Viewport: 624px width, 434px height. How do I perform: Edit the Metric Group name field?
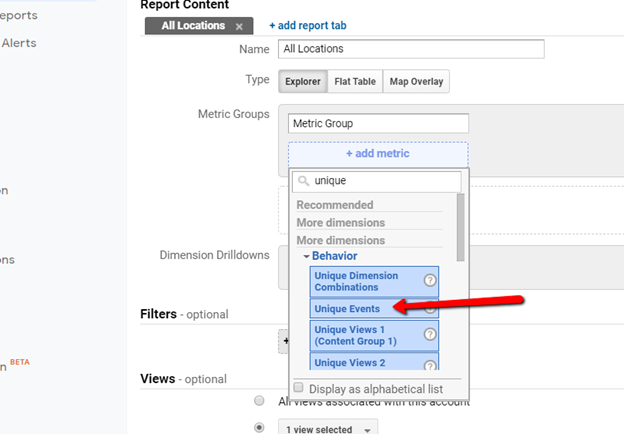[378, 124]
